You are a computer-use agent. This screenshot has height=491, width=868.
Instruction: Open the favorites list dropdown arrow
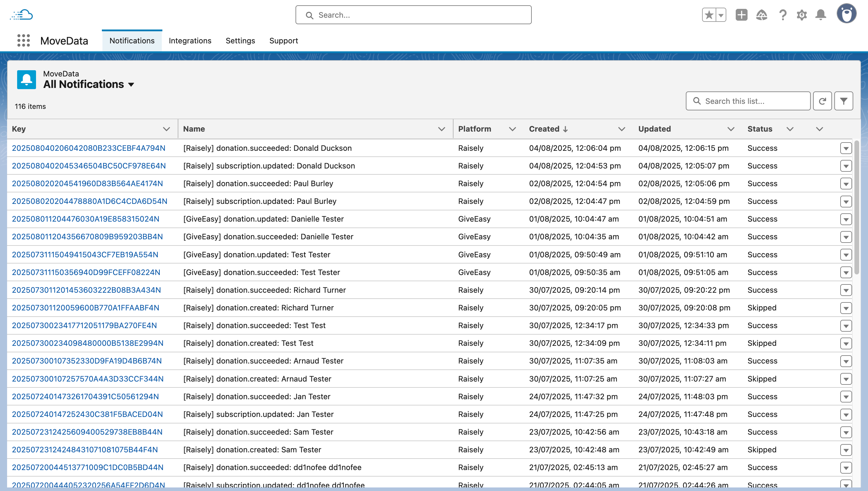point(721,15)
